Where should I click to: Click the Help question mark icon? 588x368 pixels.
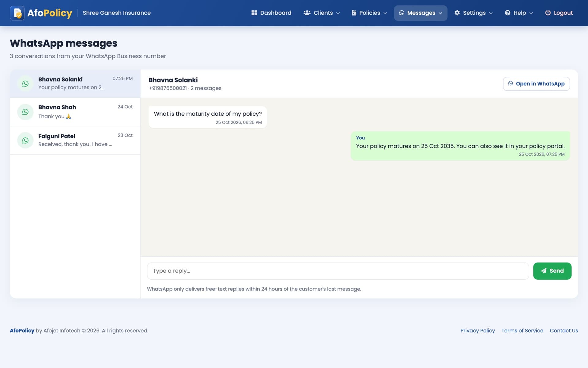pyautogui.click(x=507, y=13)
